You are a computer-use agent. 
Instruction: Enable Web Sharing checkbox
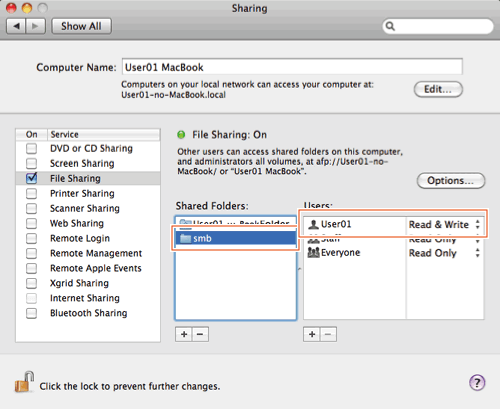coord(31,223)
